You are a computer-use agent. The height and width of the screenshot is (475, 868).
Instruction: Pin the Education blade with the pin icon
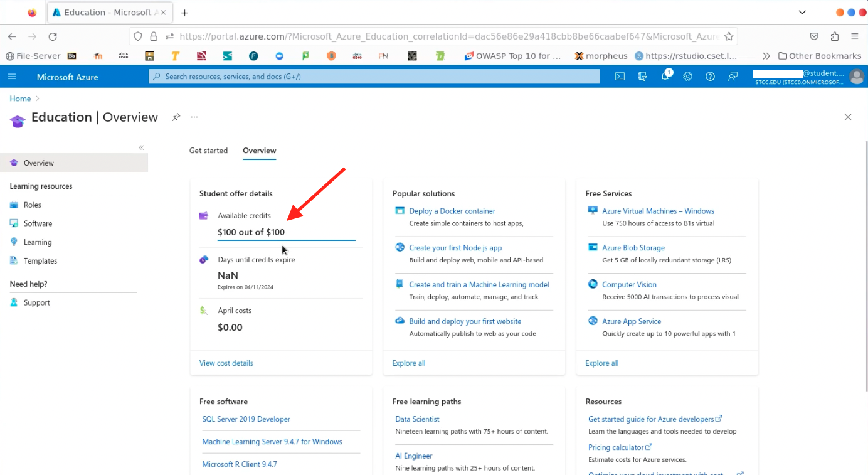pyautogui.click(x=176, y=117)
